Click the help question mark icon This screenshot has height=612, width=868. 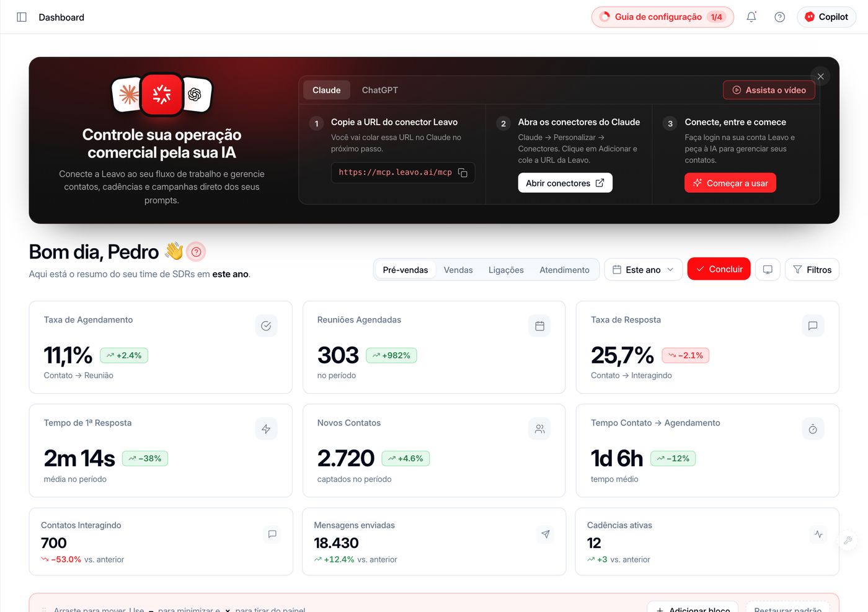[780, 17]
